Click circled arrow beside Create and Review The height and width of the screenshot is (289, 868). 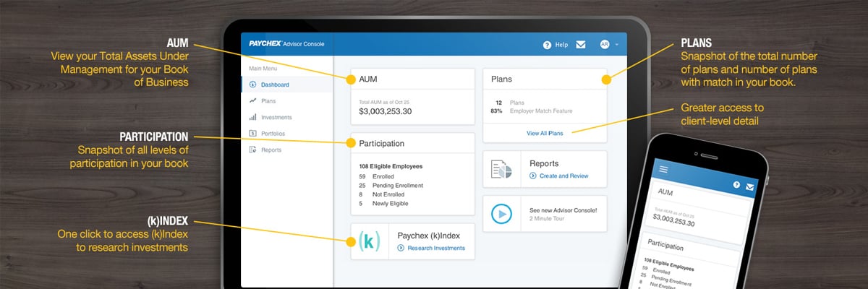tap(533, 176)
